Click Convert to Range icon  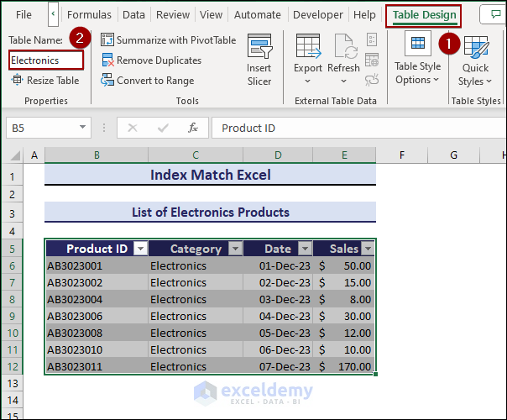pyautogui.click(x=107, y=81)
